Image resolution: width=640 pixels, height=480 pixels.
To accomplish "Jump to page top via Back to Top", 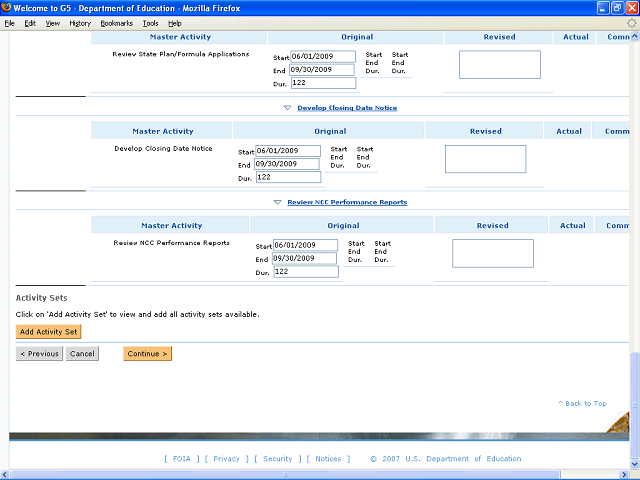I will [585, 403].
